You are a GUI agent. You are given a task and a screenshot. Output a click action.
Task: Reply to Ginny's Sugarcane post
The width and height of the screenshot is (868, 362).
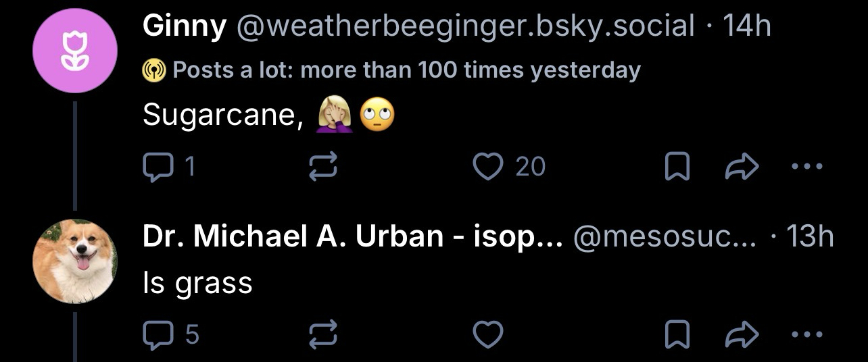157,167
